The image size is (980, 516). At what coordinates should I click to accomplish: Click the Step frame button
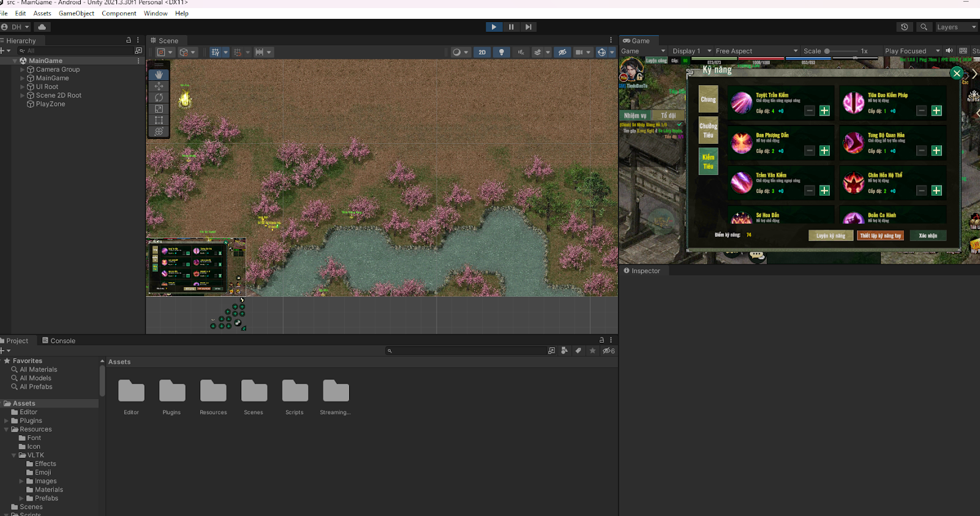[528, 27]
